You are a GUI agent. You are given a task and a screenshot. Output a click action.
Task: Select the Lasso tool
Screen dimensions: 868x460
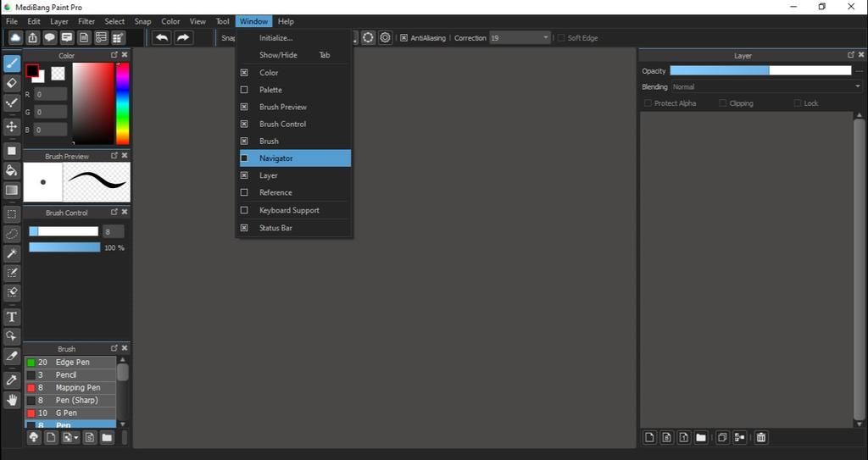tap(12, 234)
